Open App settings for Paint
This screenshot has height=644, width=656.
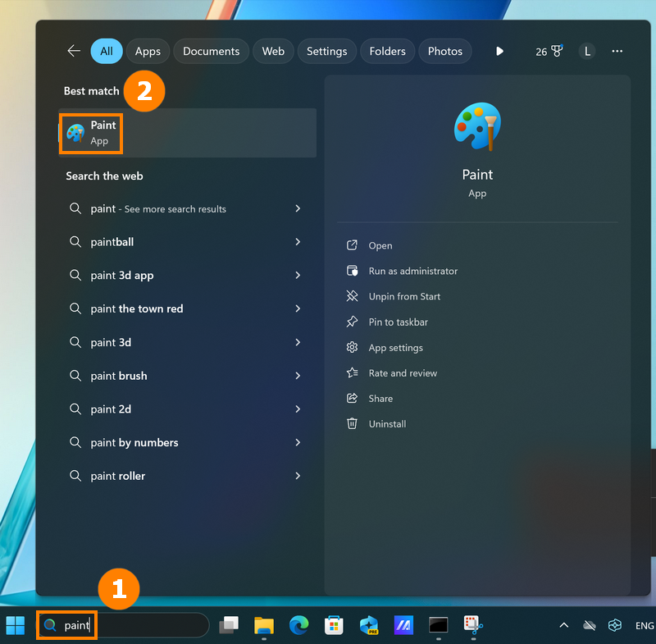pos(395,348)
